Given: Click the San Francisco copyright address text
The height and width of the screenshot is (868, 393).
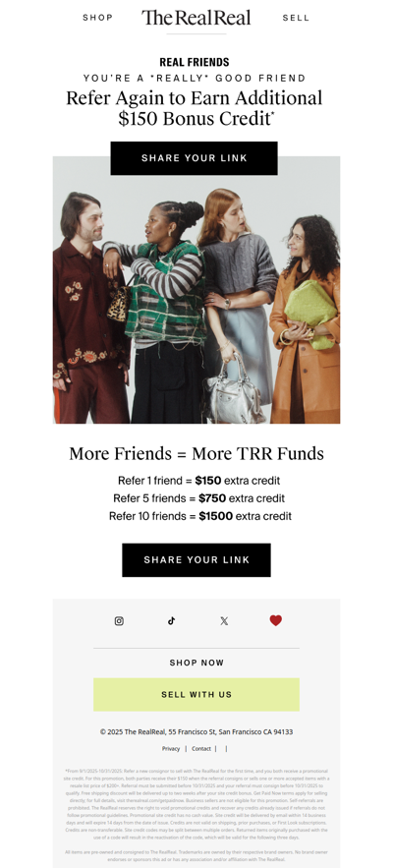Looking at the screenshot, I should pos(196,731).
